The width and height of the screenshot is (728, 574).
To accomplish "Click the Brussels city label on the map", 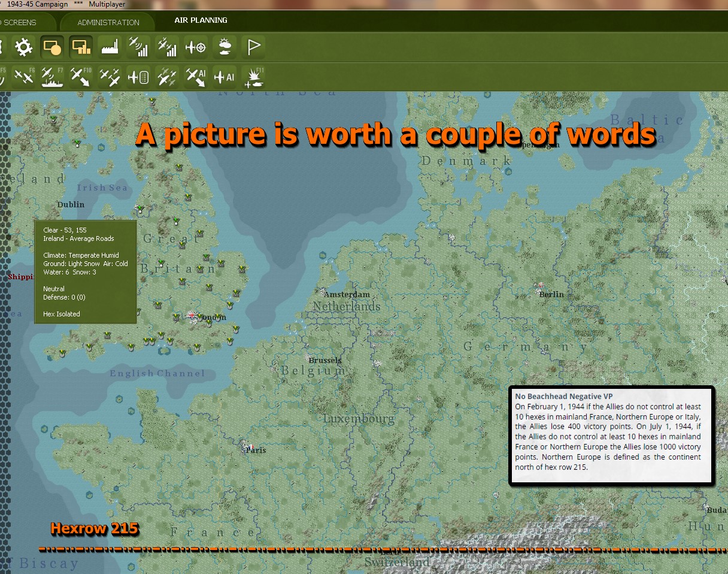I will tap(325, 360).
